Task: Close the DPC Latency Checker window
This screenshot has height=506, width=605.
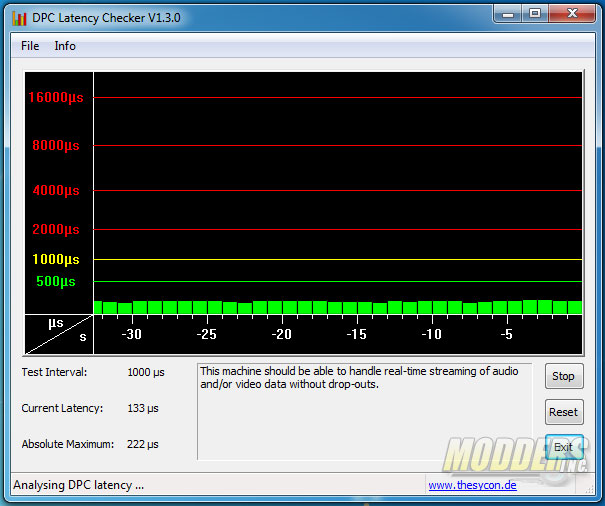Action: click(x=572, y=14)
